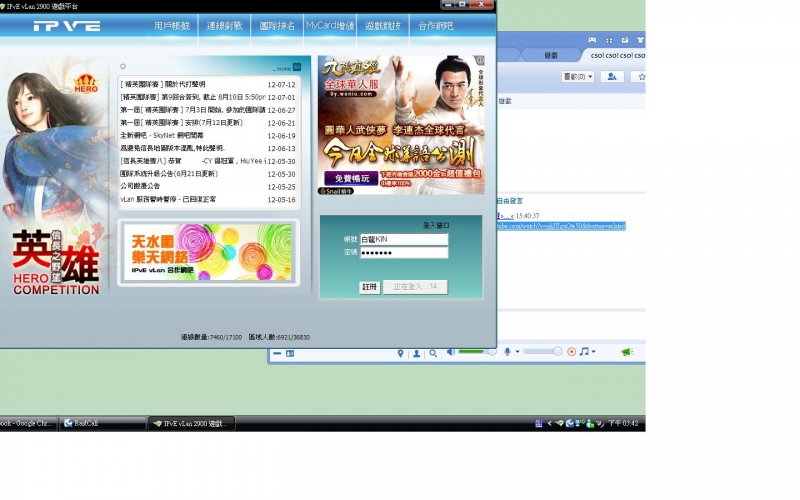Click the 天水圍樂天網絡 banner
This screenshot has width=800, height=500.
(208, 252)
